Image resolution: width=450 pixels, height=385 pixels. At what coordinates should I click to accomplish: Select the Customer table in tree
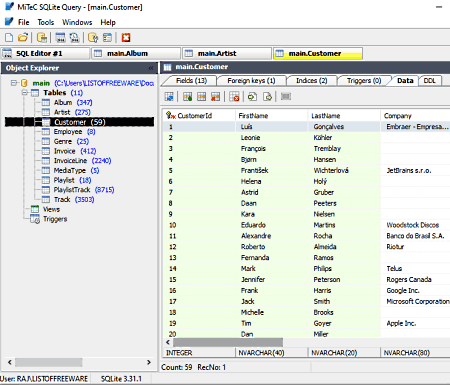tap(80, 122)
